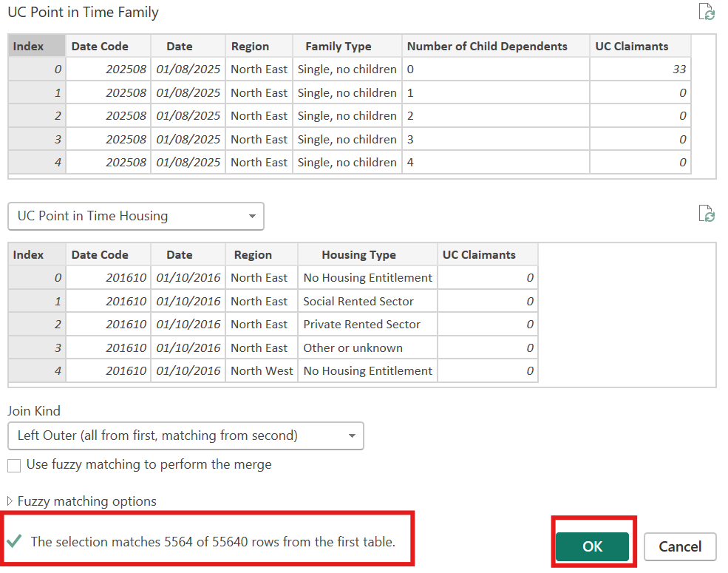728x573 pixels.
Task: Click Date 01/10/2016 in Housing row 3
Action: pos(188,347)
